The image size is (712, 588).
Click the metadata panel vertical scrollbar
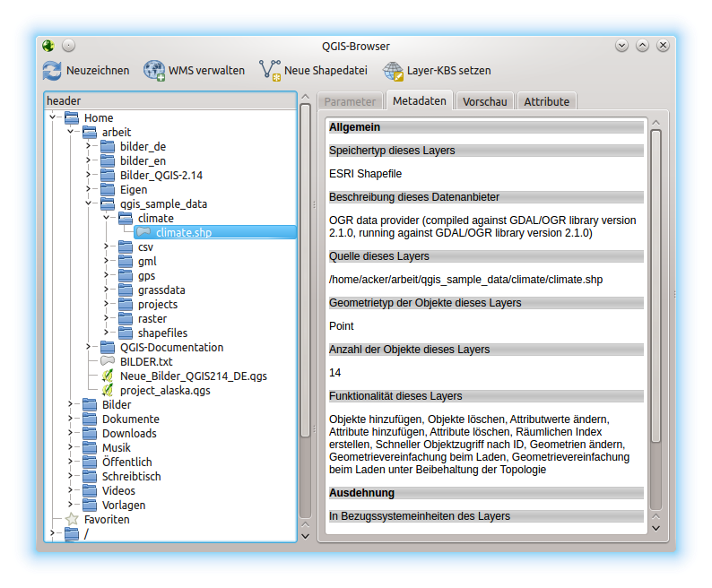coord(656,287)
